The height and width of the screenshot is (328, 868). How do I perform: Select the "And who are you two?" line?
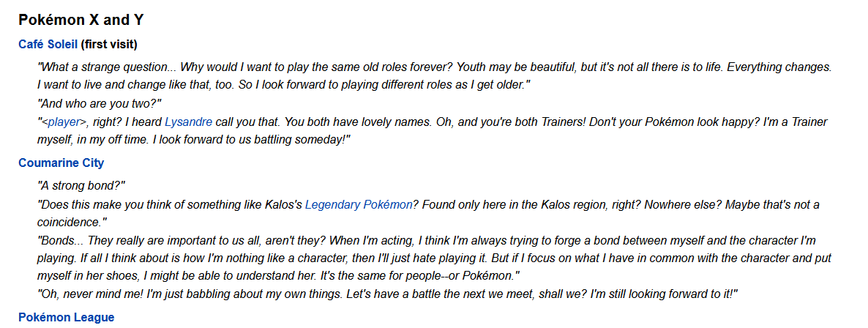click(100, 103)
